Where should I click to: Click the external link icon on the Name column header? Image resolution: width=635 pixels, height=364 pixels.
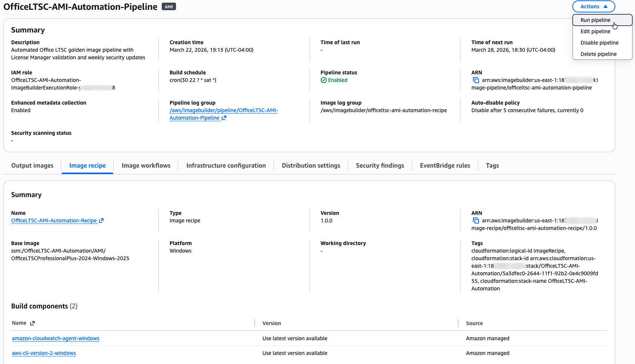click(32, 323)
